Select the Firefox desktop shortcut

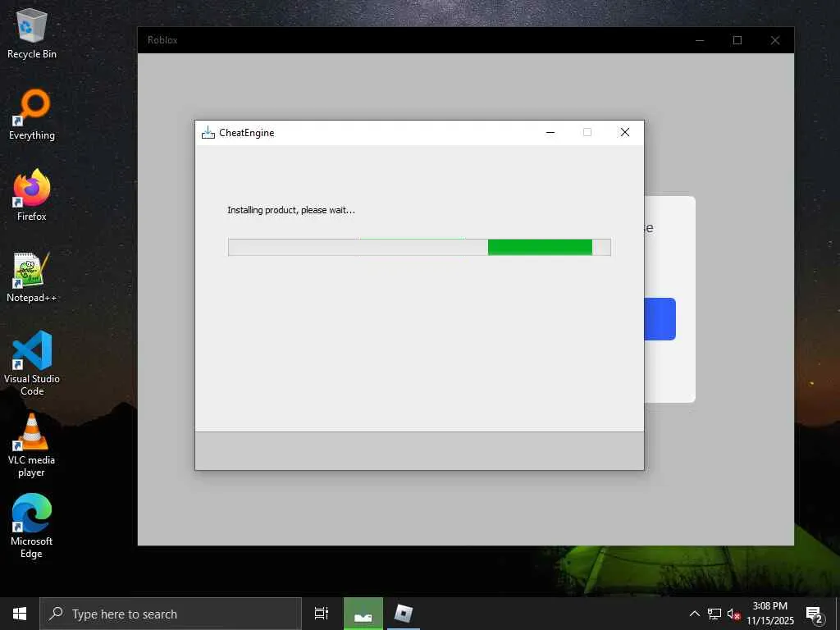coord(32,195)
